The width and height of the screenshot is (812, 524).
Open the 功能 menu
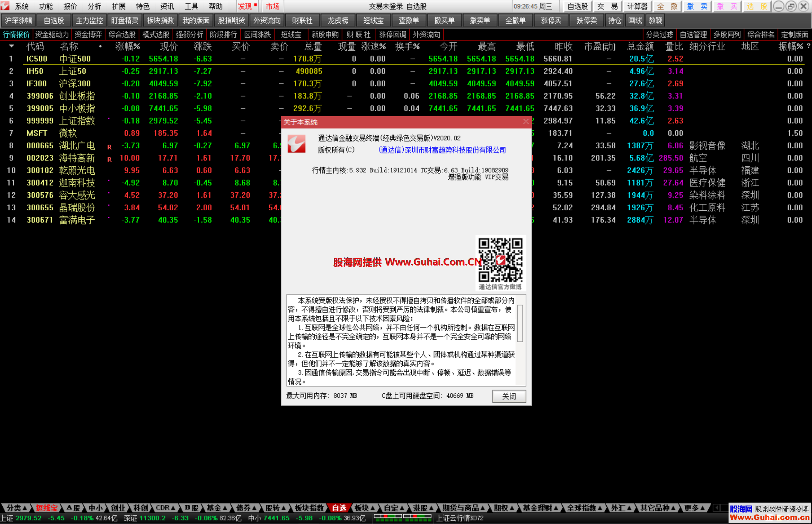(46, 6)
